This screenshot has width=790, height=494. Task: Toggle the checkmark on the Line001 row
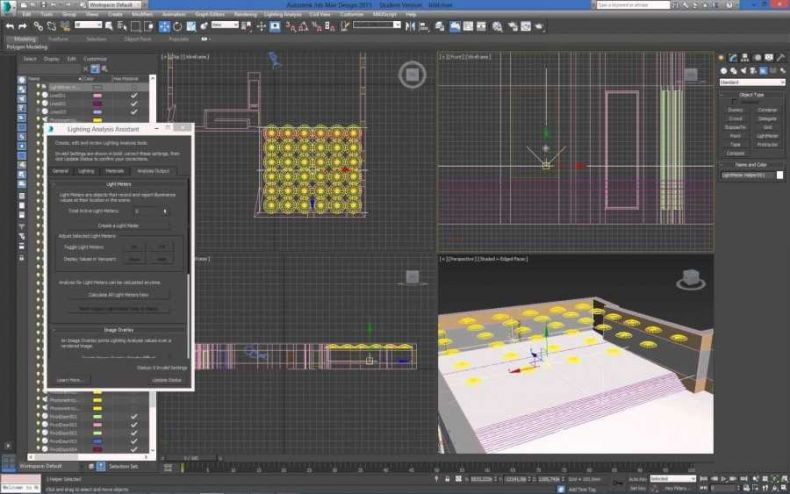click(134, 95)
